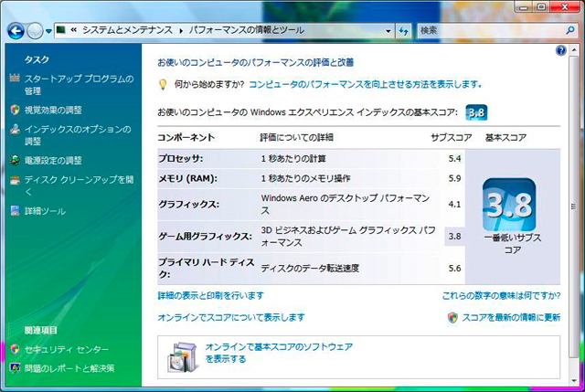Click the highlighted gaming graphics subscore 3.8
585x392 pixels.
coord(454,237)
